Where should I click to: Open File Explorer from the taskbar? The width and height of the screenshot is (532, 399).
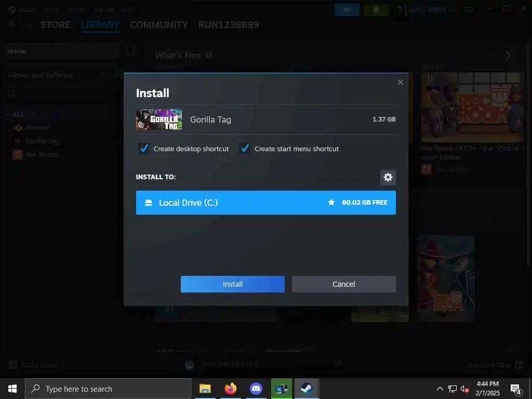[205, 389]
